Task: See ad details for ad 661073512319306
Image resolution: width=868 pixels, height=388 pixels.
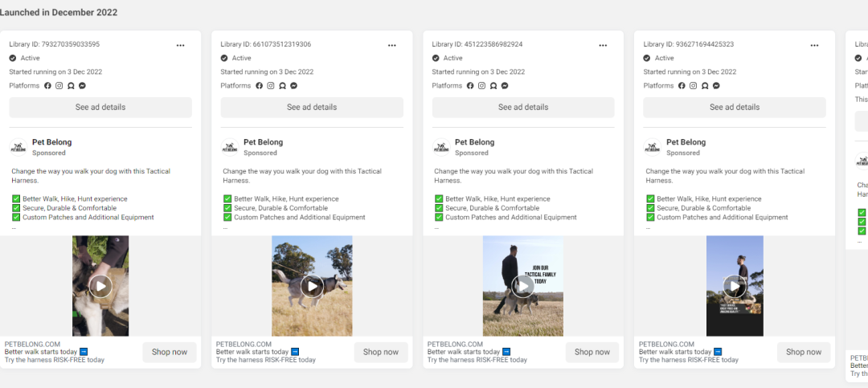Action: pyautogui.click(x=312, y=108)
